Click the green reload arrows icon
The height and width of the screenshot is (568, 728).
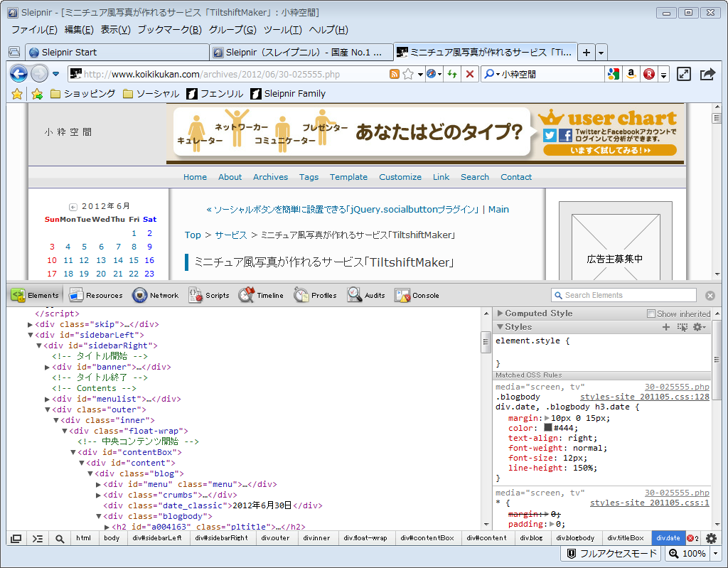(x=452, y=74)
